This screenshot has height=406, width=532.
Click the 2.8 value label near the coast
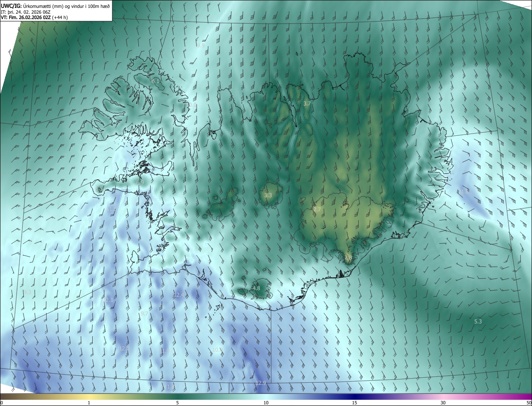click(x=348, y=257)
